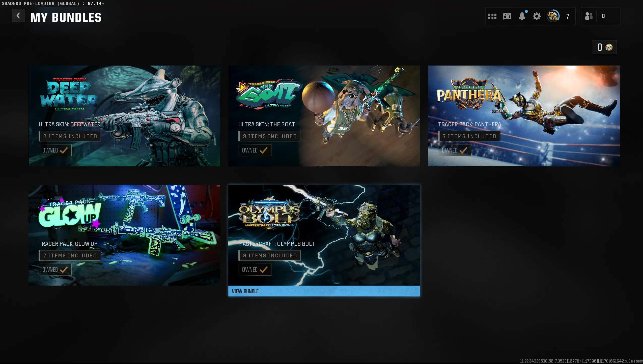This screenshot has width=643, height=364.
Task: Click 7 Items Included on Glow Up
Action: coord(70,256)
